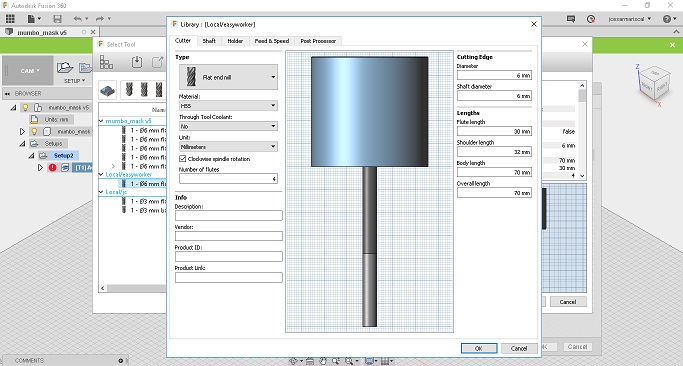Screen dimensions: 683x366
Task: Toggle lightbulb visibility of mumbo_mask body component
Action: pyautogui.click(x=34, y=131)
